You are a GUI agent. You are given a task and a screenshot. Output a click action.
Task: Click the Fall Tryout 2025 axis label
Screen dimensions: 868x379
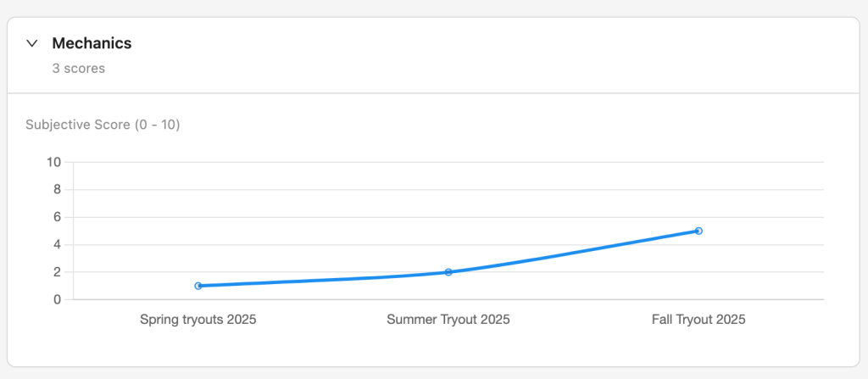[698, 320]
